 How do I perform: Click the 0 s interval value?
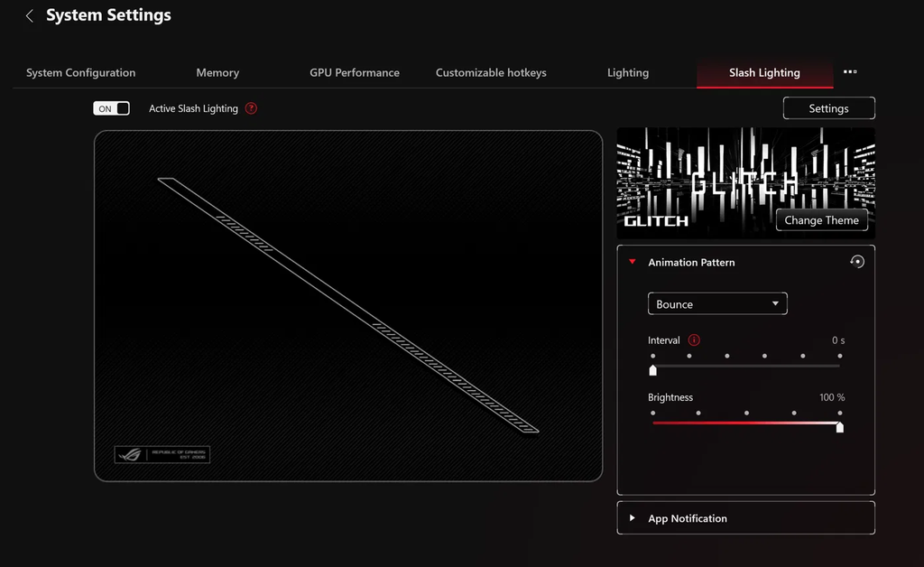(838, 340)
